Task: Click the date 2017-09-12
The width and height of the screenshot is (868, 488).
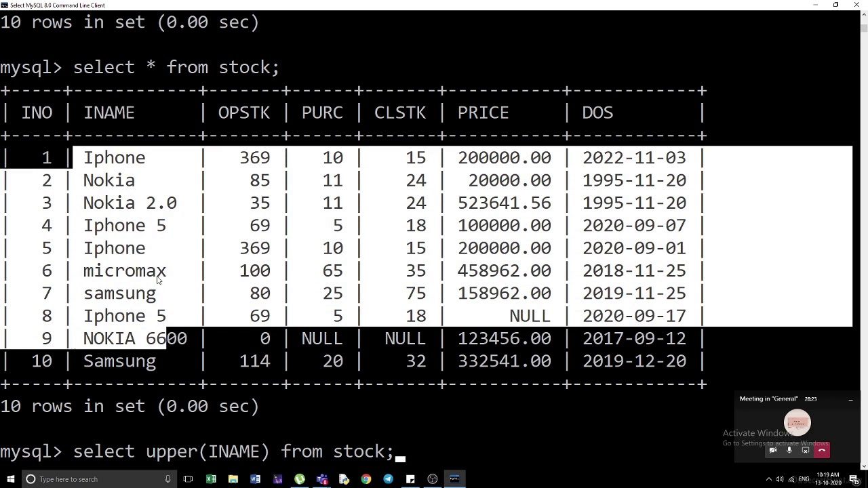Action: [x=634, y=338]
